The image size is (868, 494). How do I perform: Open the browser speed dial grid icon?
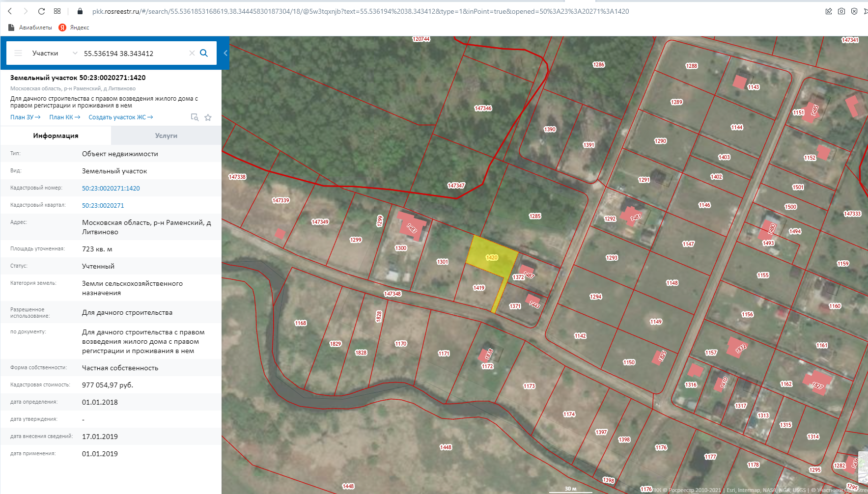pos(57,11)
